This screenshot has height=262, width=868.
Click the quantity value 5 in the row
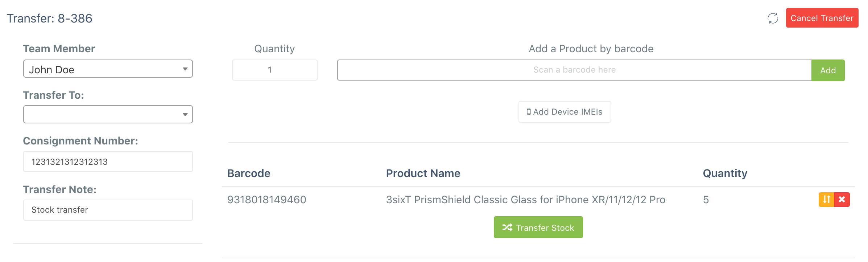click(706, 200)
